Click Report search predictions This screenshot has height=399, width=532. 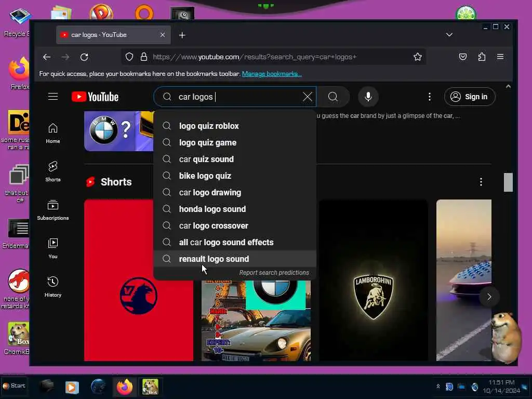tap(274, 273)
